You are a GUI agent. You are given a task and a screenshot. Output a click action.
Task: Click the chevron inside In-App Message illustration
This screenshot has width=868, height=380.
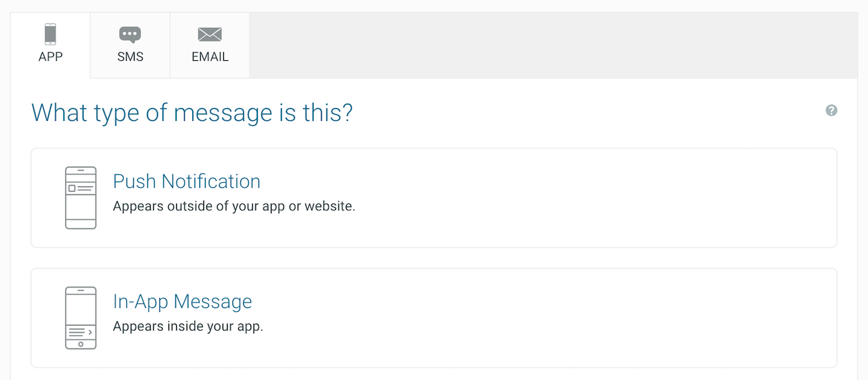(91, 332)
